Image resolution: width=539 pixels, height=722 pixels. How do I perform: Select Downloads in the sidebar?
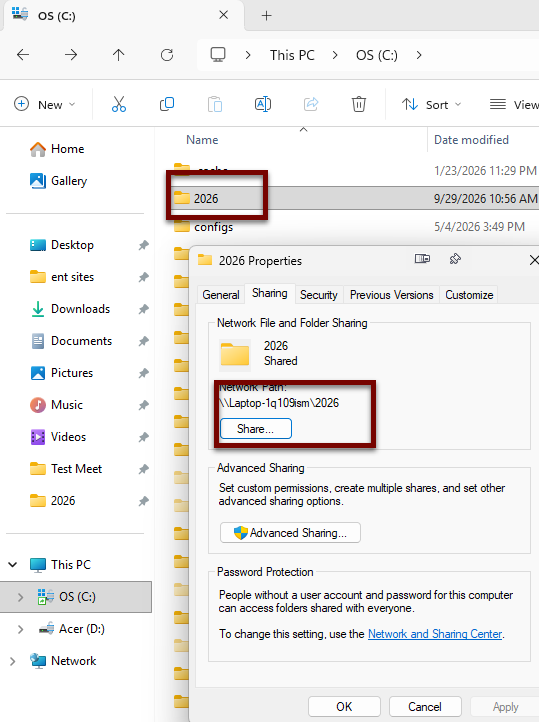pyautogui.click(x=81, y=309)
